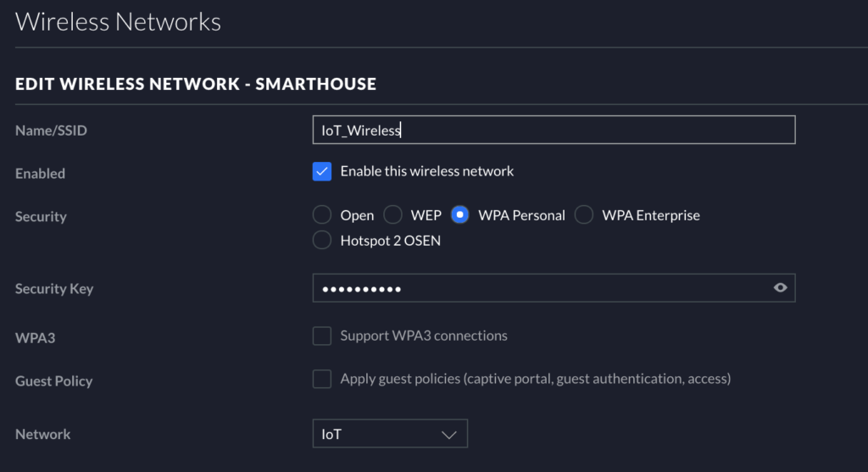Choose WEP security option

(x=393, y=215)
